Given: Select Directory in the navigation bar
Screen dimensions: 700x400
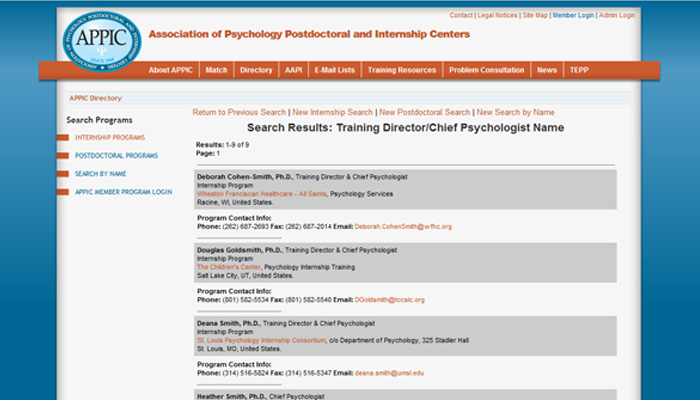Looking at the screenshot, I should tap(256, 70).
